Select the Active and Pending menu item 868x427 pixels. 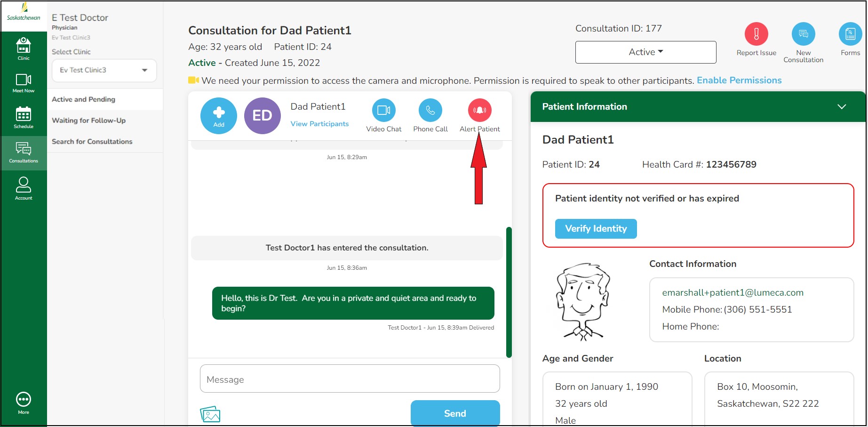83,99
